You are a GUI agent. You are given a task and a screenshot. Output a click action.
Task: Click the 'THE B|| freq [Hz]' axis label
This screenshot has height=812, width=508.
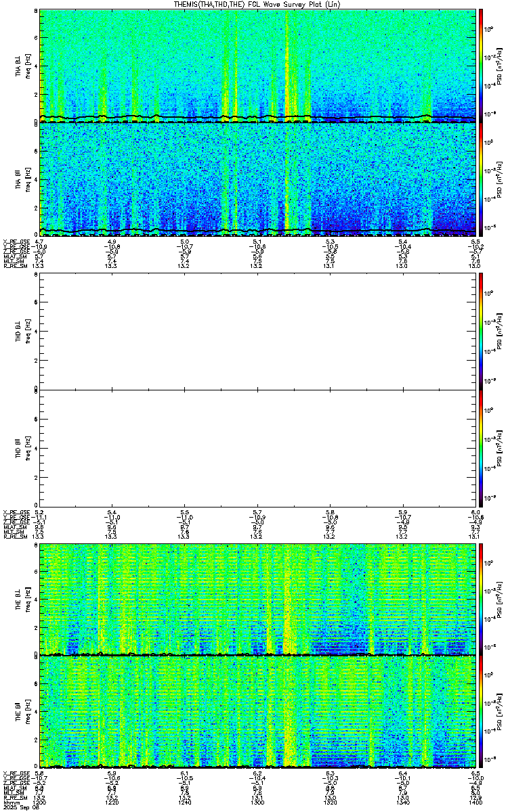point(24,712)
